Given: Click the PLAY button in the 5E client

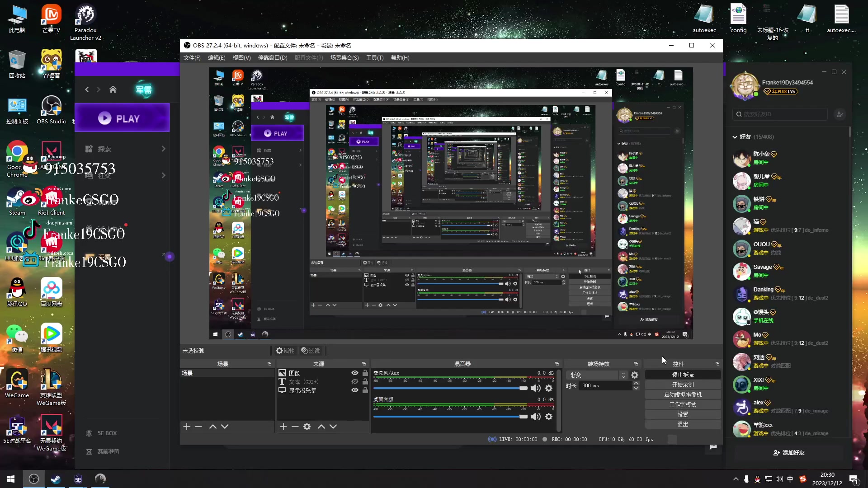Looking at the screenshot, I should coord(122,118).
